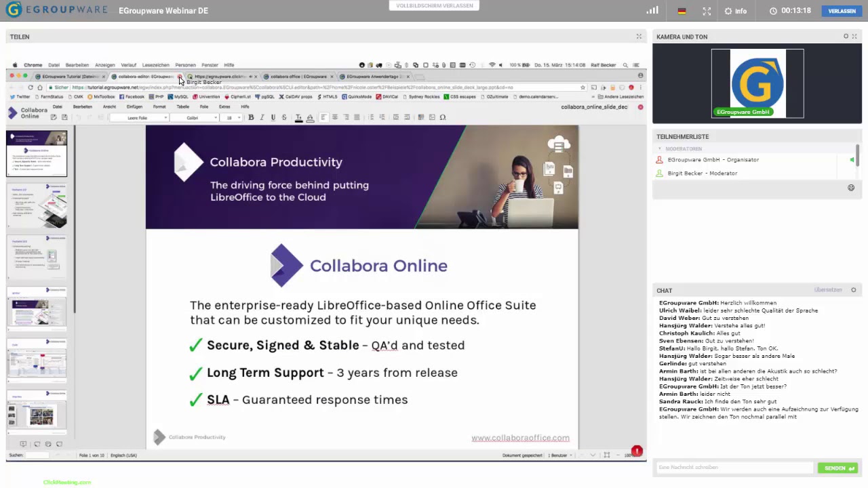Click the Suchen search field
This screenshot has width=868, height=488.
click(37, 455)
